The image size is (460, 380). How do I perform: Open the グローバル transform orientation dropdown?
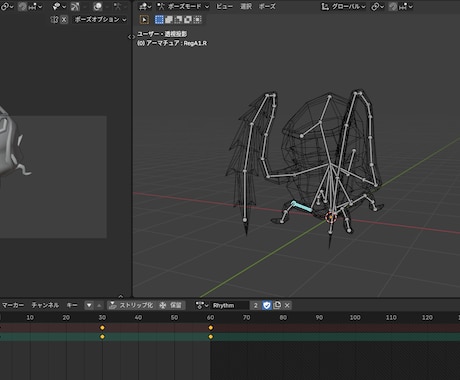pyautogui.click(x=343, y=6)
